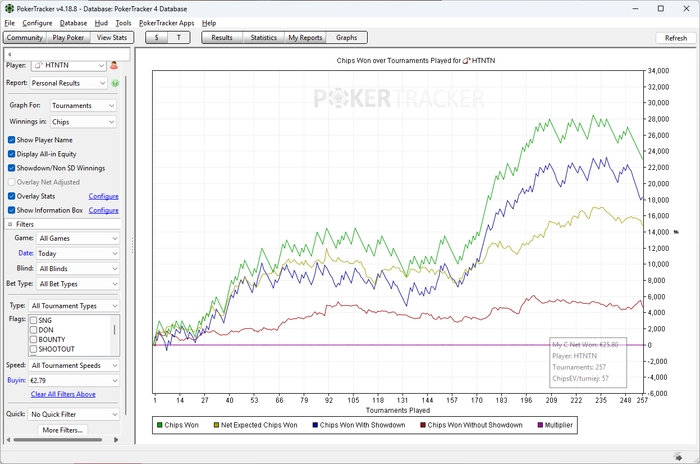Switch to the Graphs tab
The width and height of the screenshot is (700, 464).
tap(346, 38)
